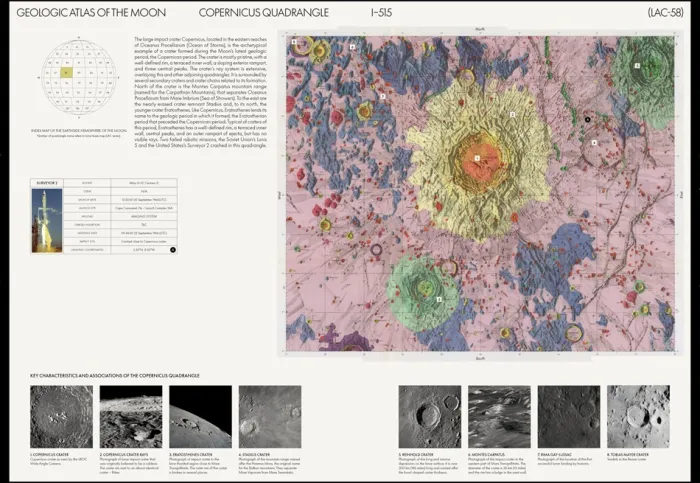Click the 'WINGING SYSTEM' payload table cell
700x483 pixels.
pos(144,217)
